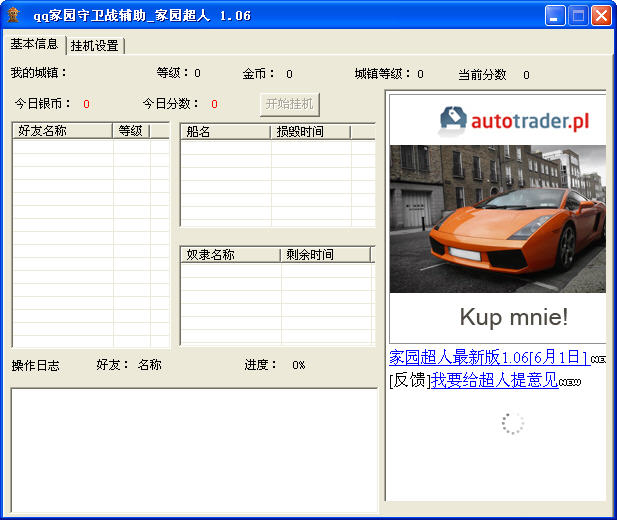Sort by the 好友名称 column header
The height and width of the screenshot is (520, 617).
pos(62,131)
